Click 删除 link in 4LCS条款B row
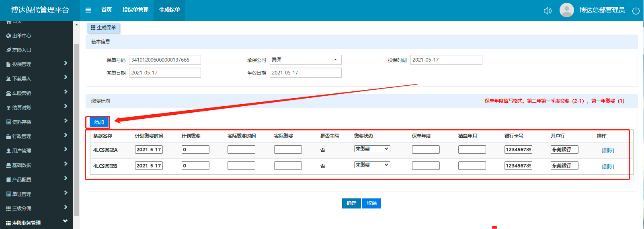Image resolution: width=644 pixels, height=229 pixels. click(x=608, y=167)
